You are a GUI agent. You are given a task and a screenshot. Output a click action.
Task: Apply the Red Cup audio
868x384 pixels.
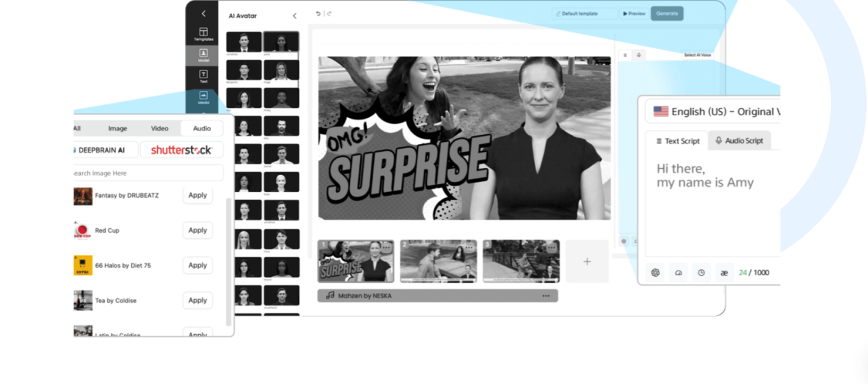pyautogui.click(x=198, y=230)
